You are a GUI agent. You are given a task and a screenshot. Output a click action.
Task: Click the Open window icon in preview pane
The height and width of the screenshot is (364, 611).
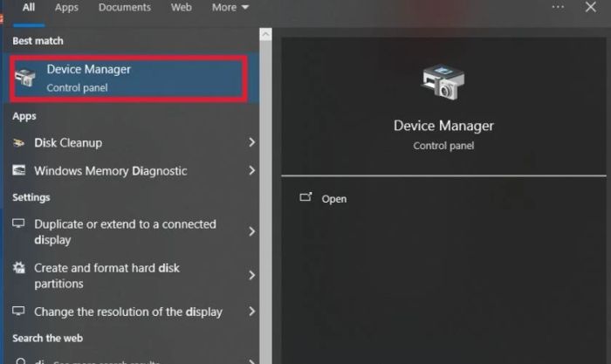[x=305, y=196]
